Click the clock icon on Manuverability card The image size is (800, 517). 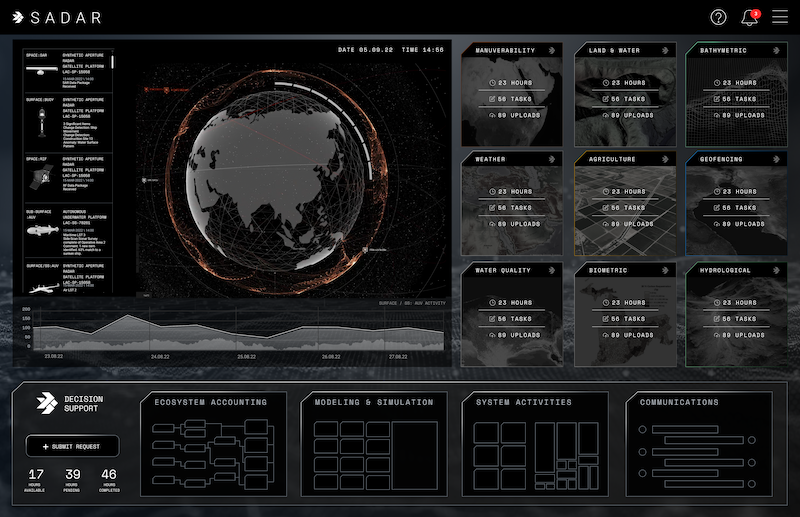(492, 83)
